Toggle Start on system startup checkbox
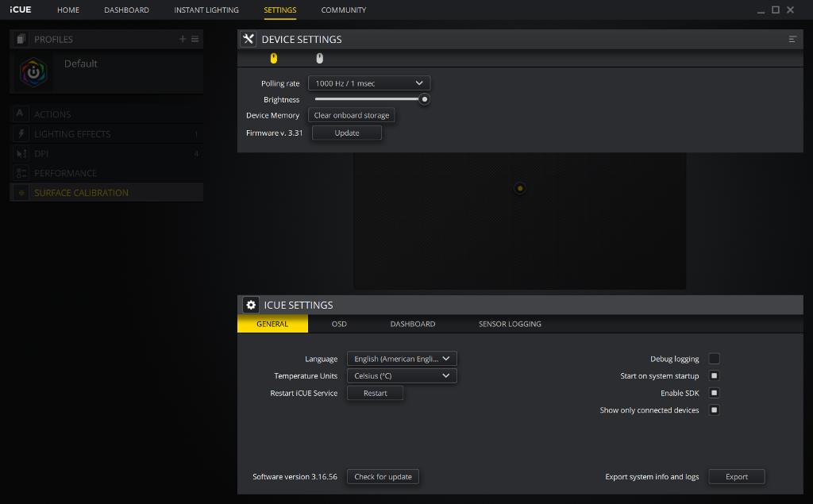This screenshot has height=504, width=813. click(714, 376)
